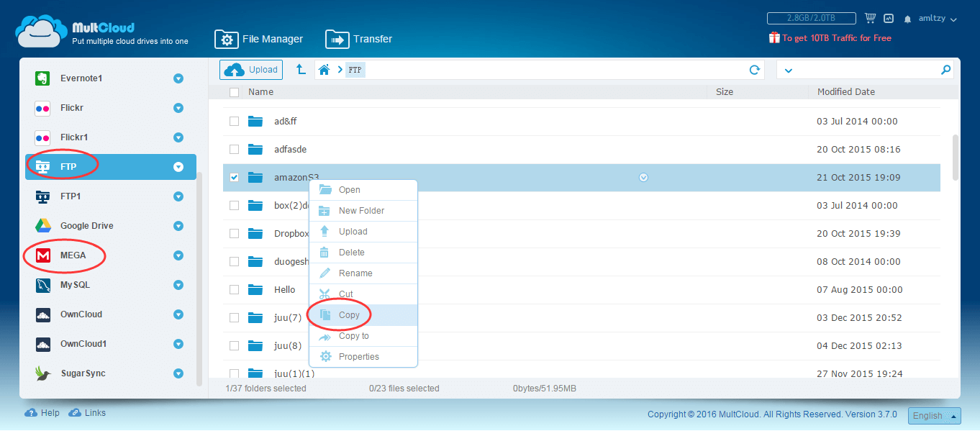Image resolution: width=980 pixels, height=431 pixels.
Task: Open the Links link
Action: (x=87, y=413)
